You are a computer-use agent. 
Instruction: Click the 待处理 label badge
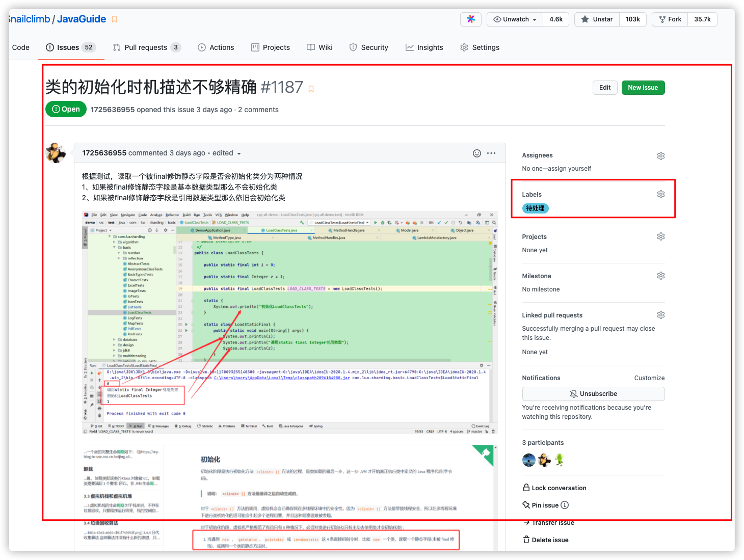[x=535, y=208]
